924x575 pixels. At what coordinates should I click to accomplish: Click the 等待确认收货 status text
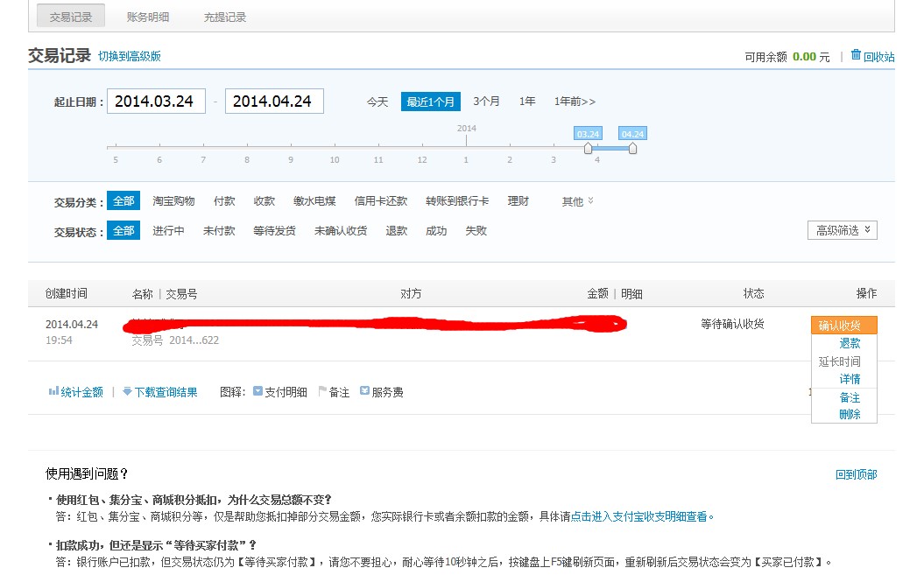tap(732, 324)
